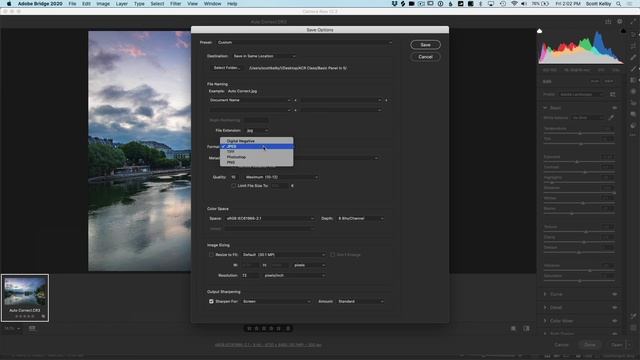This screenshot has width=640, height=360.
Task: Open the Depth 8 Bits/Channel dropdown
Action: [x=360, y=218]
